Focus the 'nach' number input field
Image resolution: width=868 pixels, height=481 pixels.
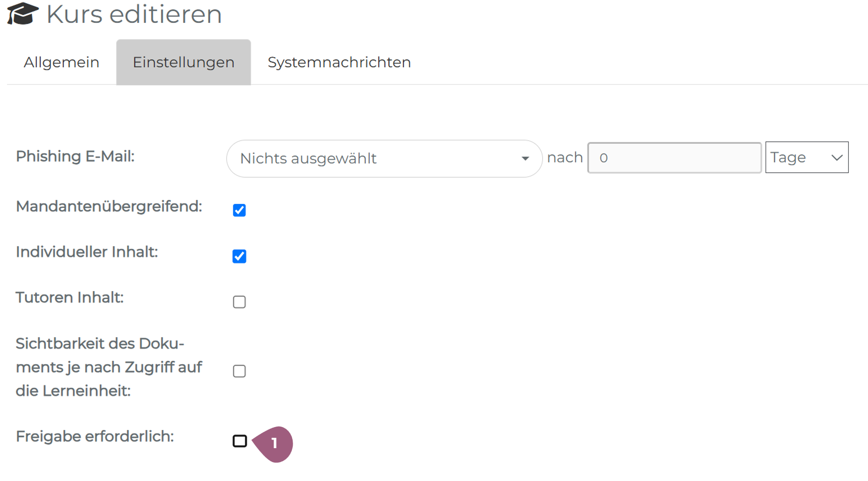pyautogui.click(x=674, y=157)
